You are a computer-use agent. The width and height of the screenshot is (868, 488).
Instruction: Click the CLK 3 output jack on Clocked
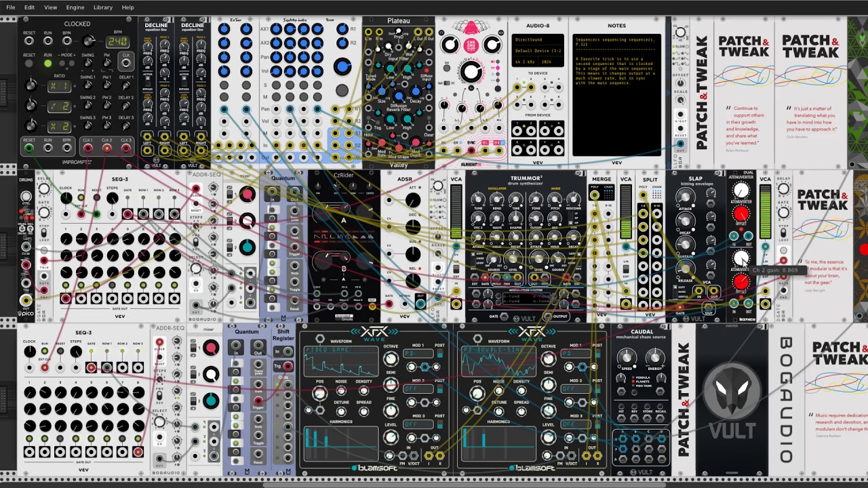126,148
